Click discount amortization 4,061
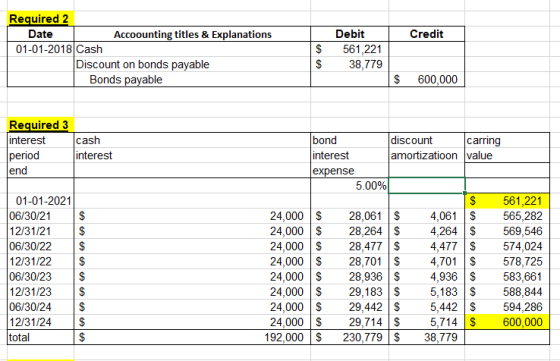 tap(426, 216)
